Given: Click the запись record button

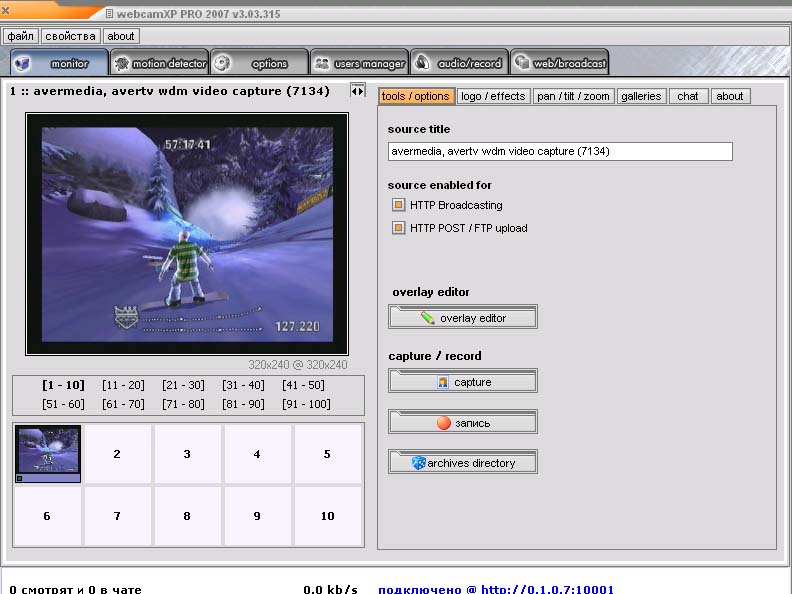Looking at the screenshot, I should 463,422.
